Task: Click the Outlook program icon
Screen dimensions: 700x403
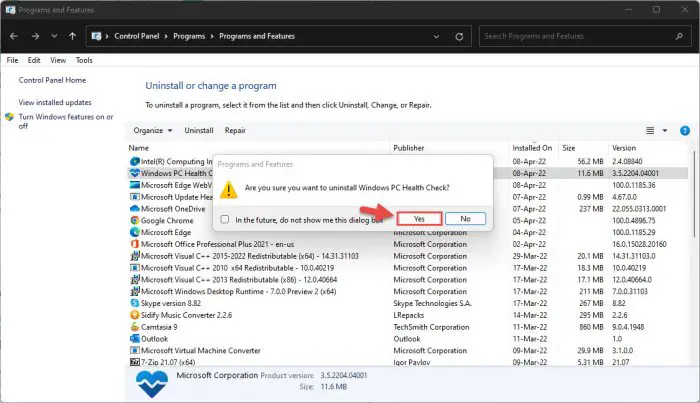Action: pyautogui.click(x=134, y=339)
